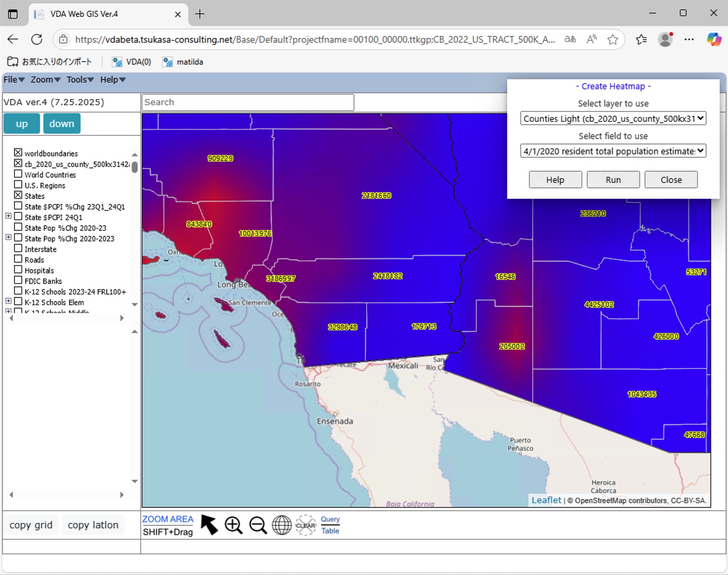
Task: Add this page to favorites star
Action: [x=613, y=40]
